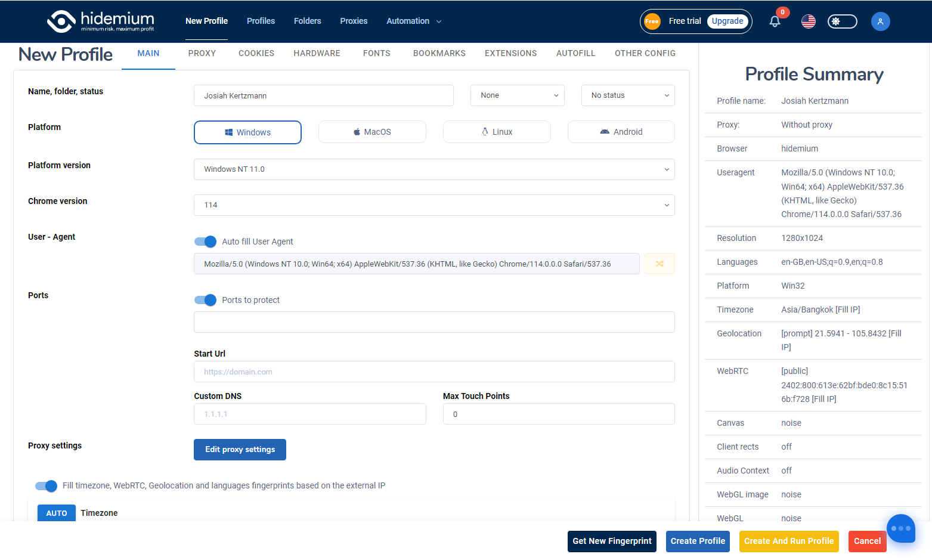Viewport: 932px width, 560px height.
Task: Switch the dark/light theme slider control
Action: click(x=842, y=21)
